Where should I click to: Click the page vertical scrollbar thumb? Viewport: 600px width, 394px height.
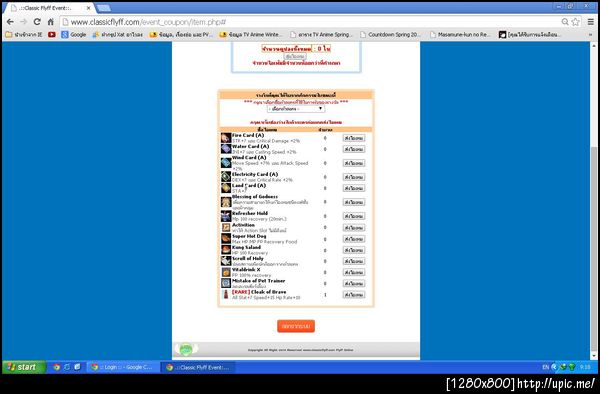[x=594, y=249]
